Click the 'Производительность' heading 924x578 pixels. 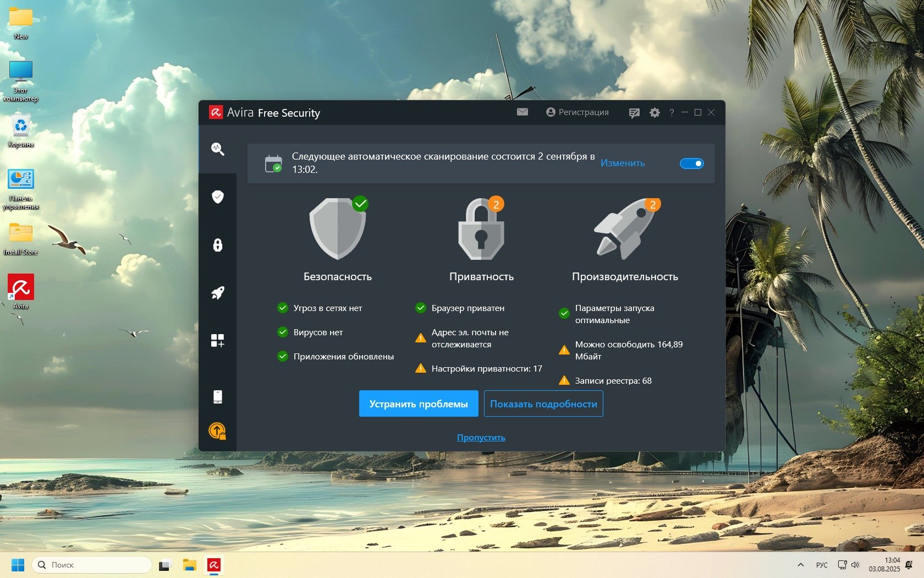[625, 277]
